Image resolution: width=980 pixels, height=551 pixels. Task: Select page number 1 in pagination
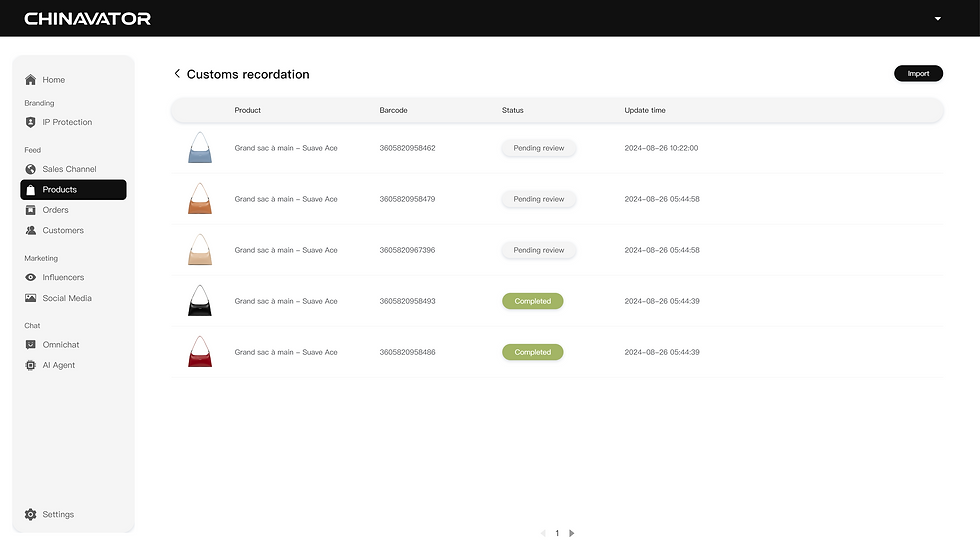[x=557, y=533]
